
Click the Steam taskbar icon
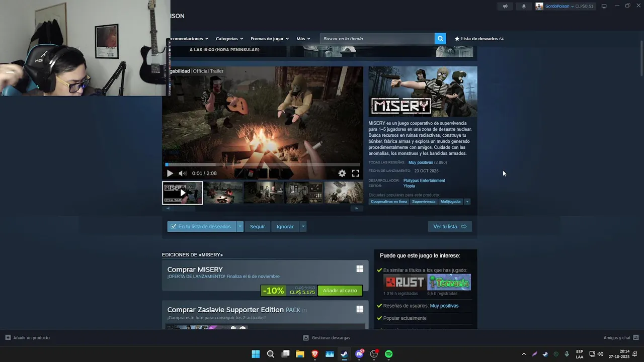pyautogui.click(x=344, y=354)
